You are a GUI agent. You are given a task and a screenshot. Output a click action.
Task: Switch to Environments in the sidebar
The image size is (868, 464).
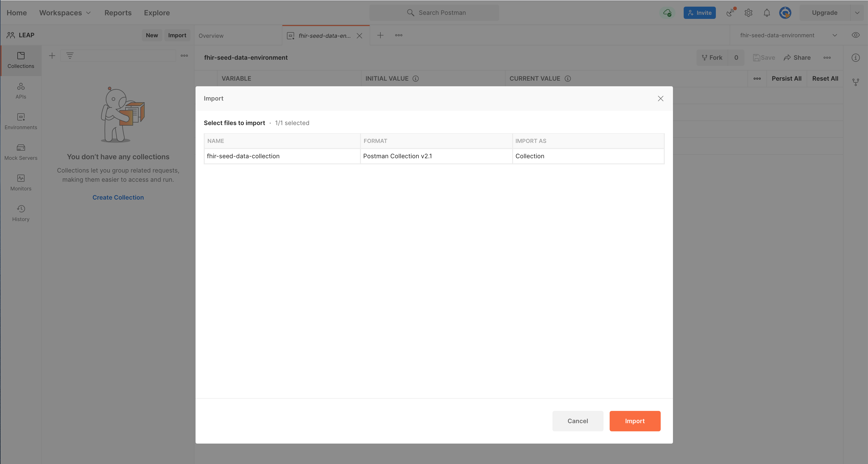[21, 121]
